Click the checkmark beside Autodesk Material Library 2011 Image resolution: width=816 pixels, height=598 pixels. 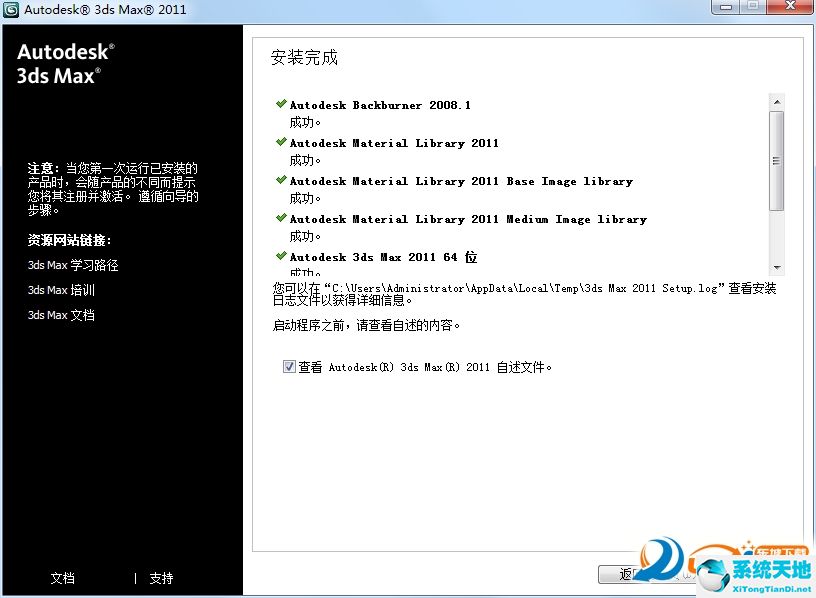pyautogui.click(x=281, y=142)
